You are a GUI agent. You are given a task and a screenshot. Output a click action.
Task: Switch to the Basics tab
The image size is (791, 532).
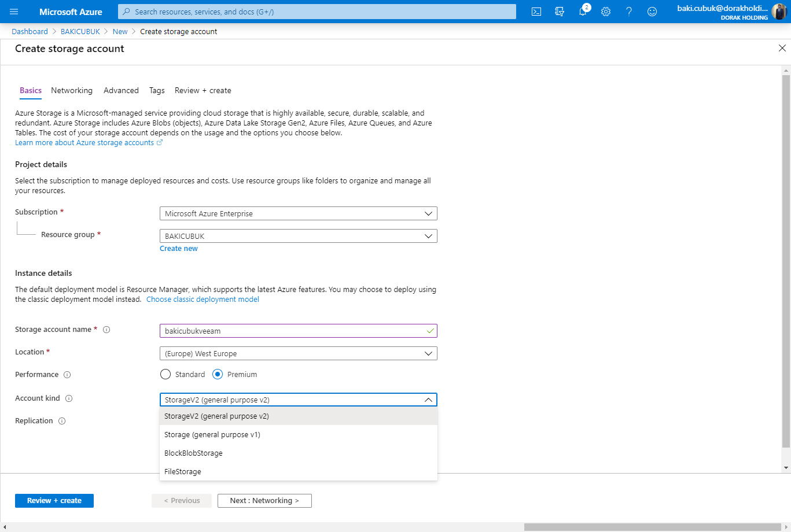pyautogui.click(x=31, y=90)
